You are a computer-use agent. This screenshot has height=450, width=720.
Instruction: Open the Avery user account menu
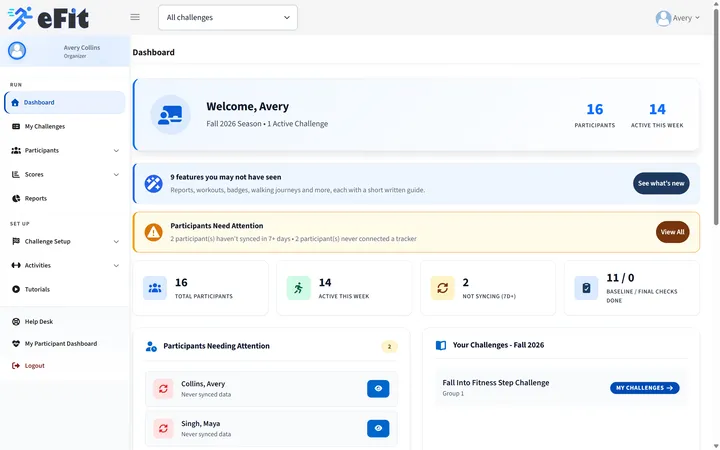[678, 18]
